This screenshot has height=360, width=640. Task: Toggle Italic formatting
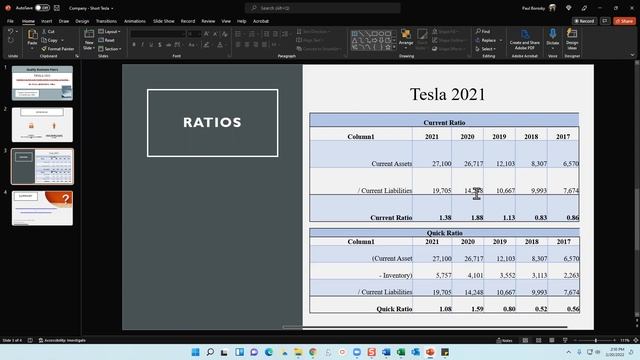(142, 45)
